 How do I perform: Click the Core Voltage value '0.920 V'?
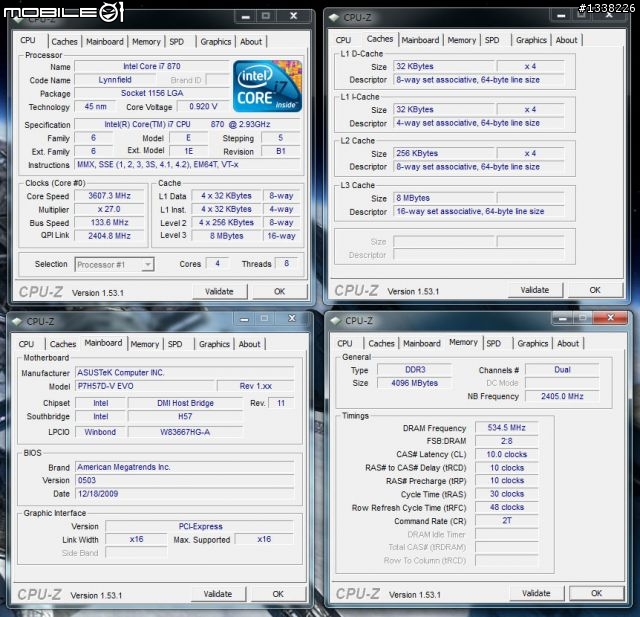click(203, 107)
